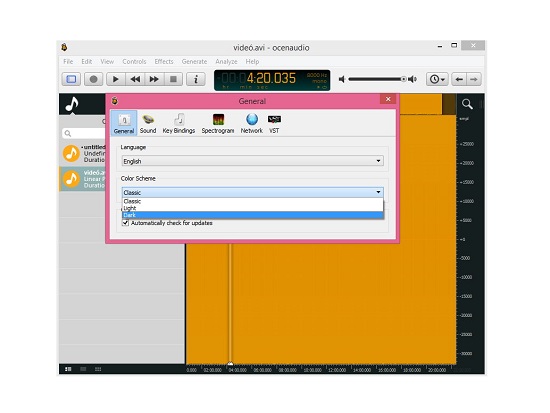The width and height of the screenshot is (550, 413).
Task: Click the loud speaker icon by the slider
Action: (x=413, y=79)
